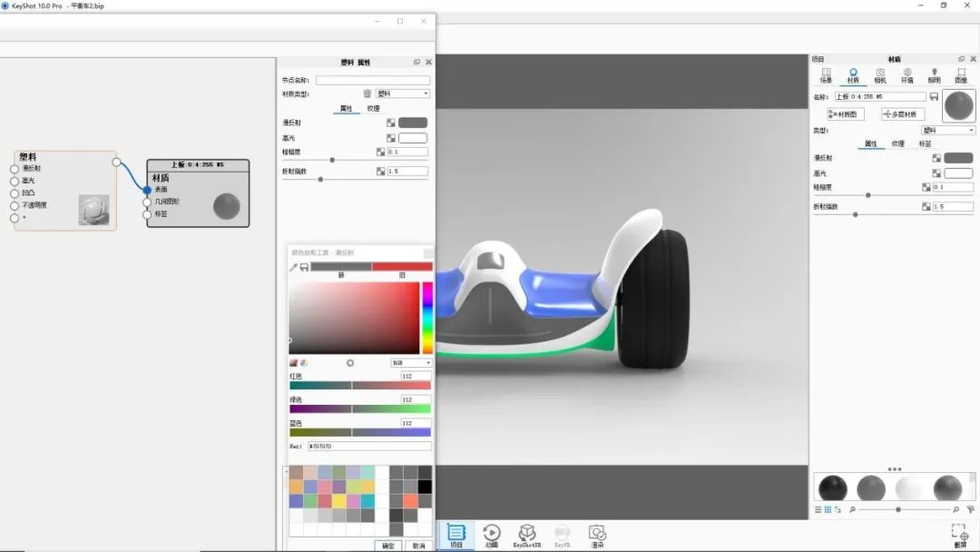Pick a color with the eyedropper tool

pyautogui.click(x=293, y=267)
